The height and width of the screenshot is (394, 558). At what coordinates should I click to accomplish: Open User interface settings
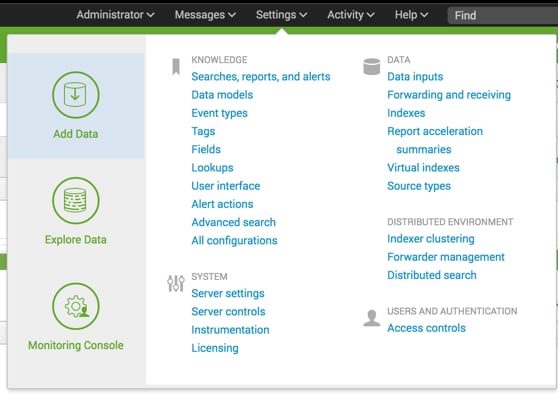pyautogui.click(x=226, y=186)
